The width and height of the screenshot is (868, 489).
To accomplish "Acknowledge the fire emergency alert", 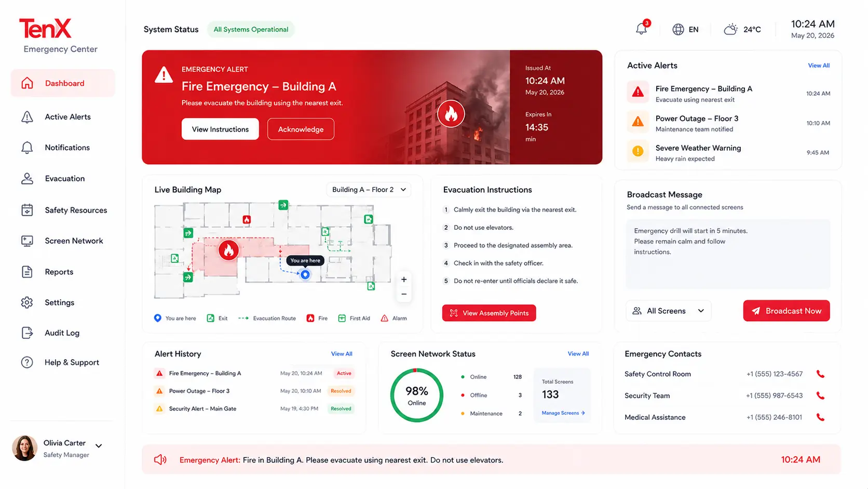I will pos(301,129).
